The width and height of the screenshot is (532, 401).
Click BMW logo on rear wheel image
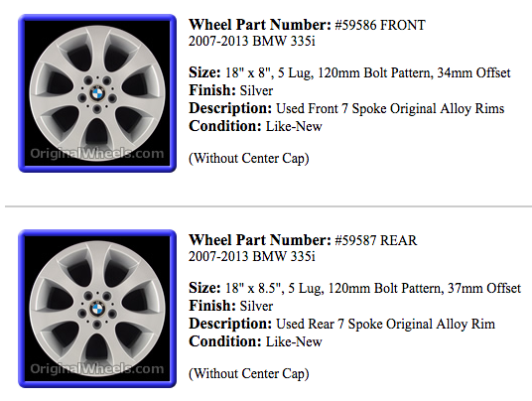point(97,309)
